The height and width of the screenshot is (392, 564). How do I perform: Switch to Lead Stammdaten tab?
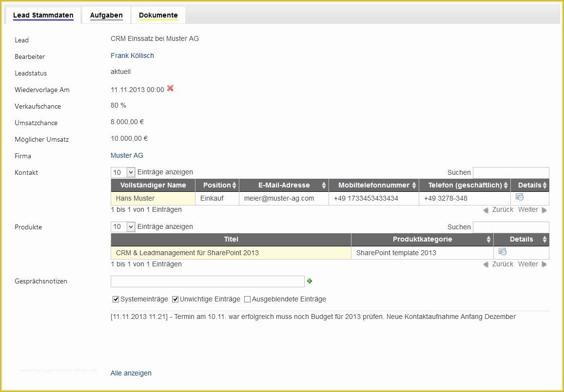43,15
